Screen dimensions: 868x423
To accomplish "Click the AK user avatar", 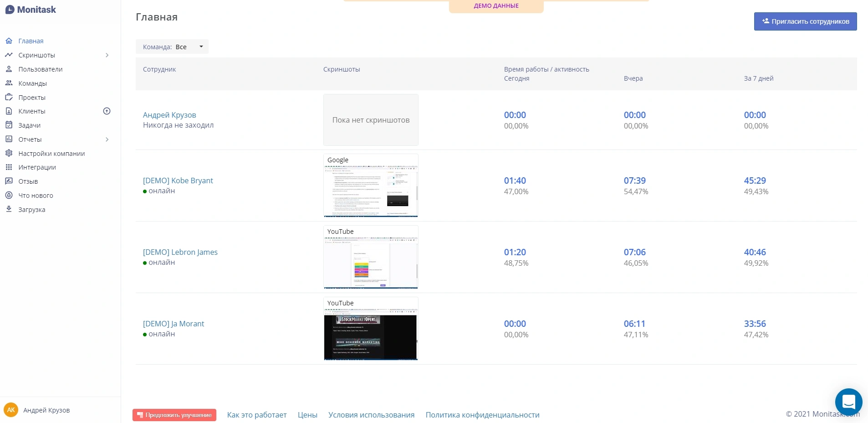I will pyautogui.click(x=11, y=410).
